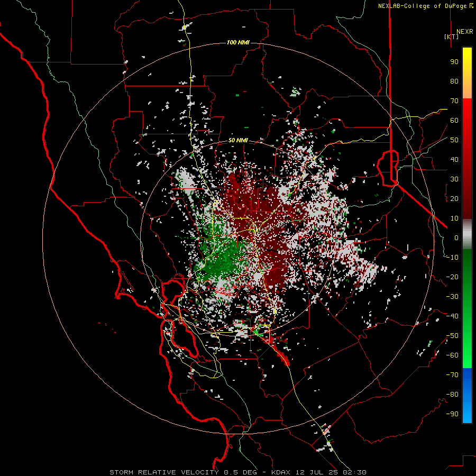
Task: Click the 0.5 DEG tilt in the caption
Action: click(x=241, y=472)
